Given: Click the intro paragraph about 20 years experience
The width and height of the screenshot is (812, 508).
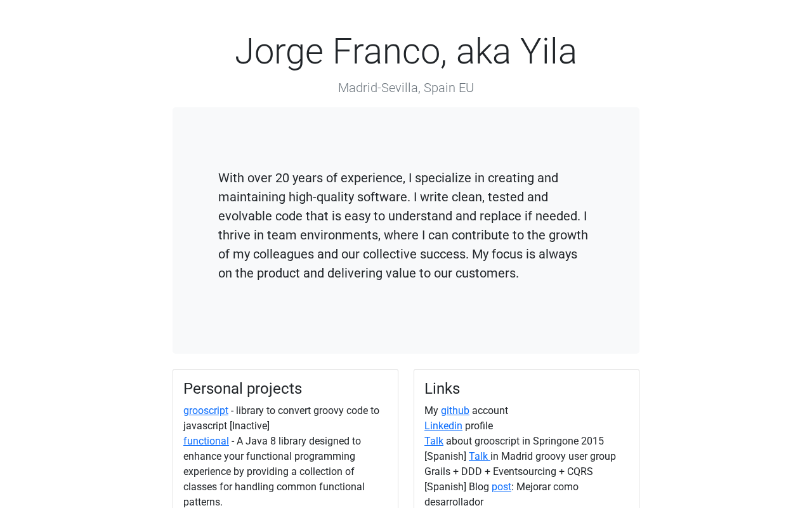Looking at the screenshot, I should point(403,225).
